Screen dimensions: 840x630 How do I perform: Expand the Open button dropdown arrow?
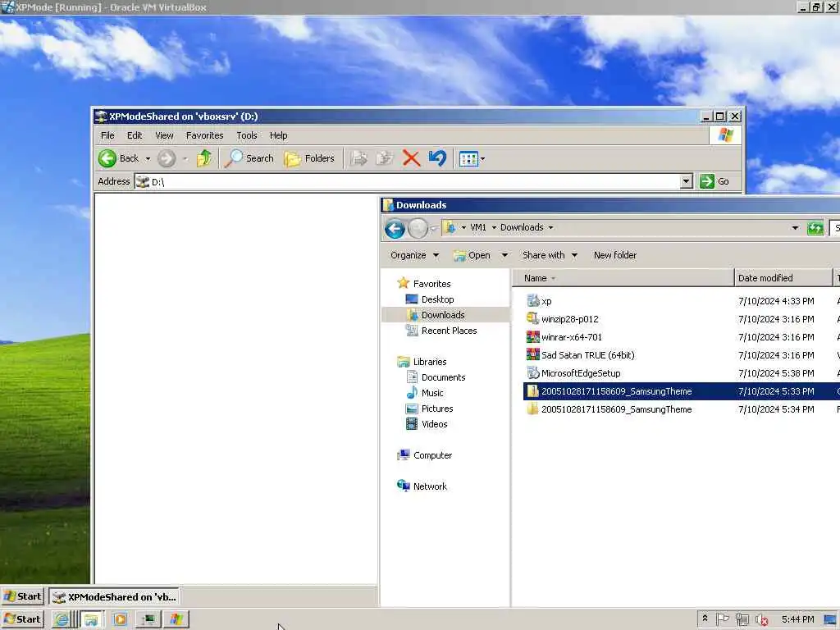point(504,256)
